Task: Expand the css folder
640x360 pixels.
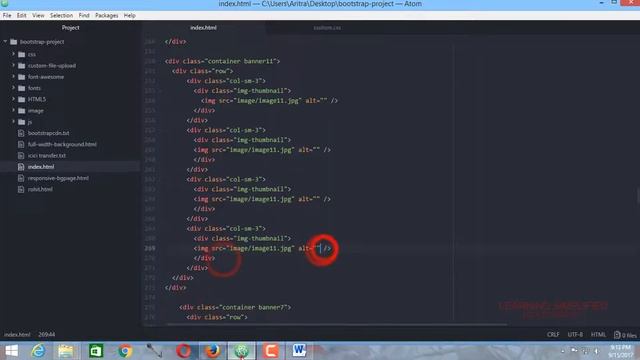Action: click(13, 54)
